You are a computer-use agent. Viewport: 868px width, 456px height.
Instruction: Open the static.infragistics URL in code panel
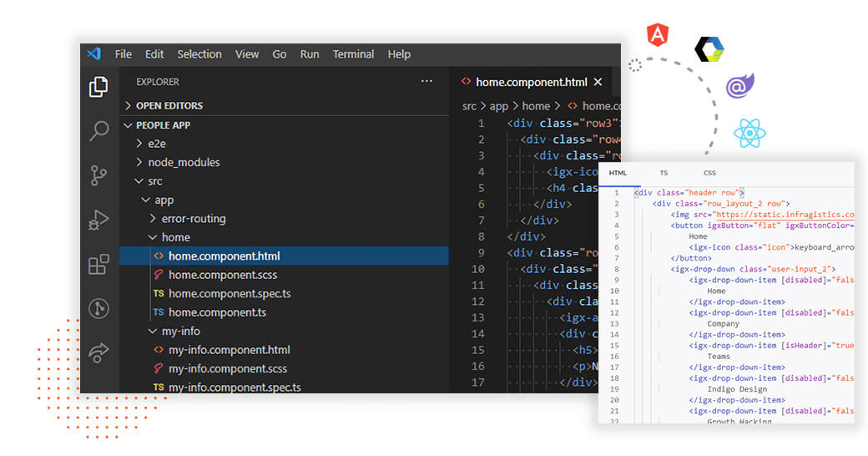tap(784, 215)
